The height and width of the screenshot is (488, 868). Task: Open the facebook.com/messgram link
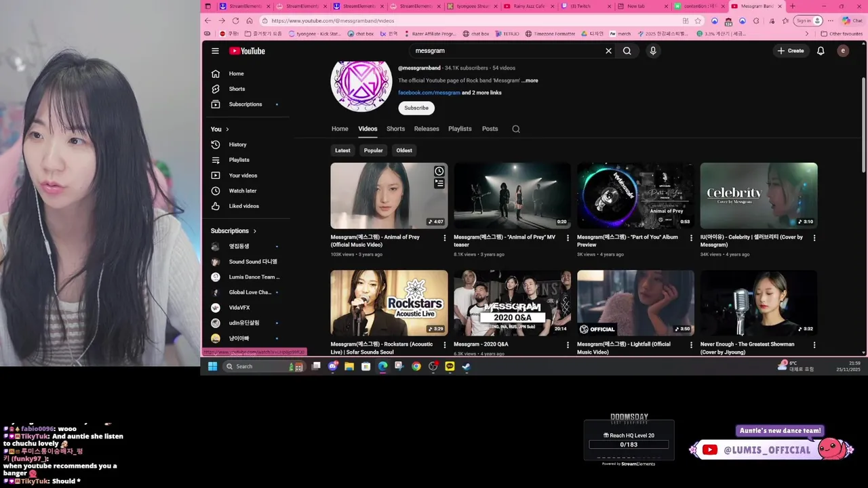click(429, 93)
